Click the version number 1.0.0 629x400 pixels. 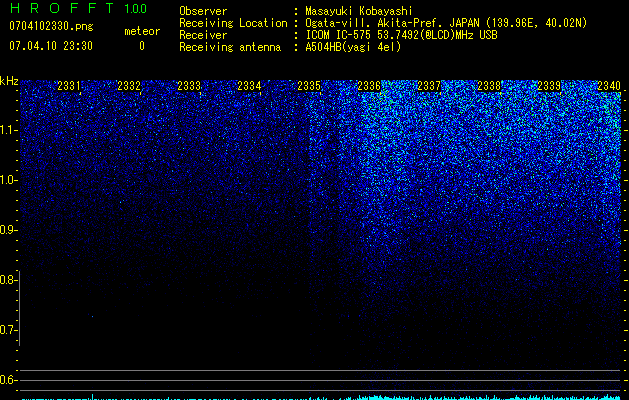(x=136, y=8)
